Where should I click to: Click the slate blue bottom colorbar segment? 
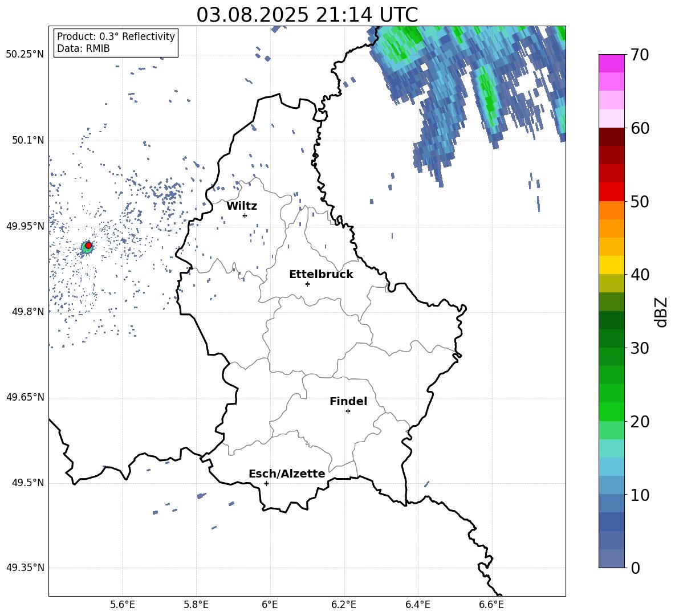tap(611, 558)
